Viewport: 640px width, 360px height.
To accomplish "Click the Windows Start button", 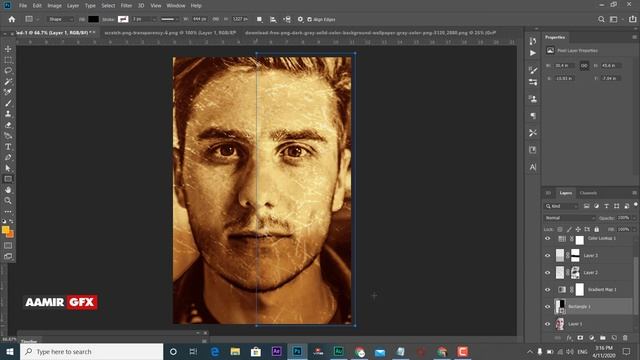I will tap(10, 351).
